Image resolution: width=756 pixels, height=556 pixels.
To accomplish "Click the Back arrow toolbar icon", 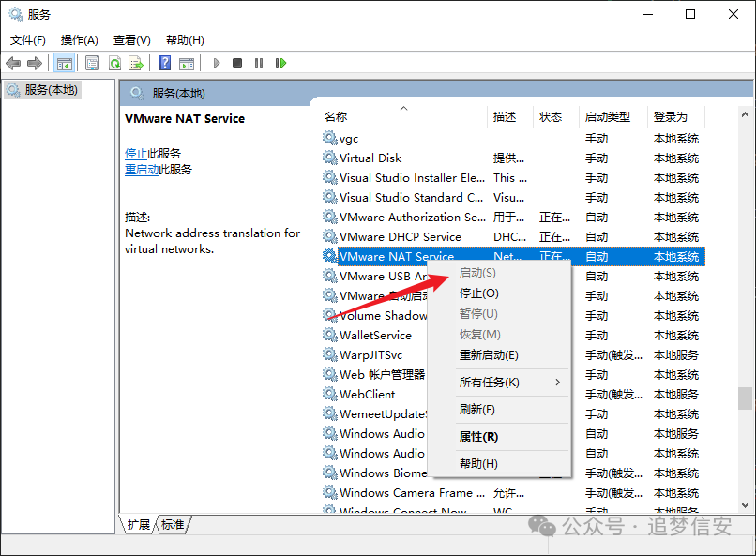I will (x=13, y=63).
